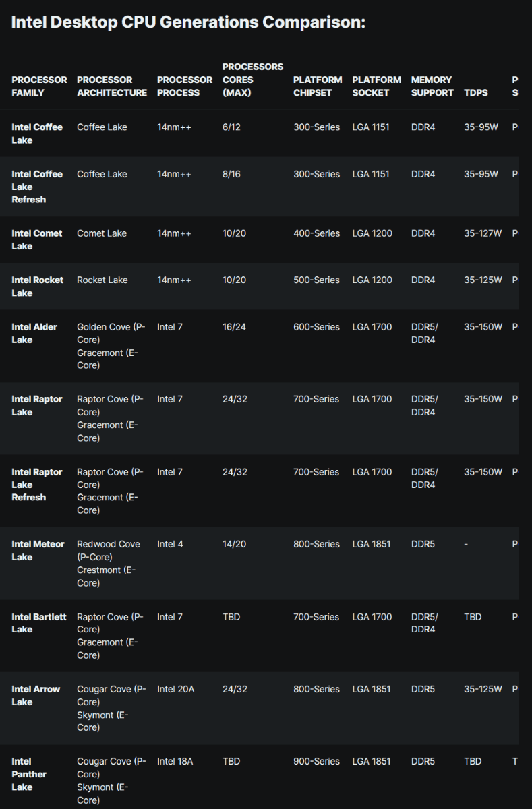
Task: Click the Processor Family column header
Action: pos(39,86)
